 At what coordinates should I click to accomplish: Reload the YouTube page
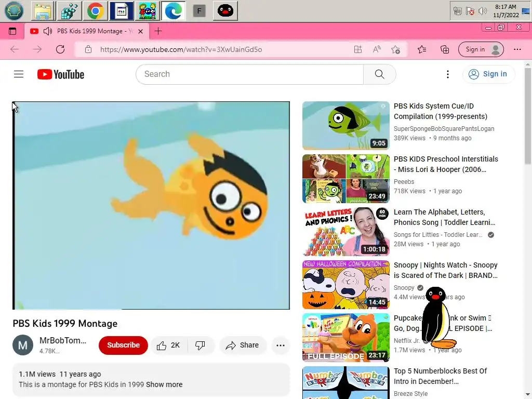click(x=60, y=49)
